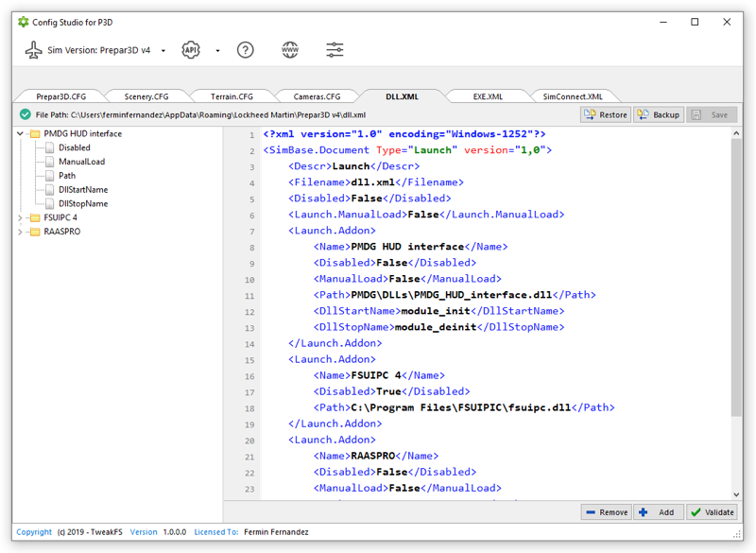Switch to the Prepar3D.CFG tab
The height and width of the screenshot is (553, 756).
click(x=60, y=96)
